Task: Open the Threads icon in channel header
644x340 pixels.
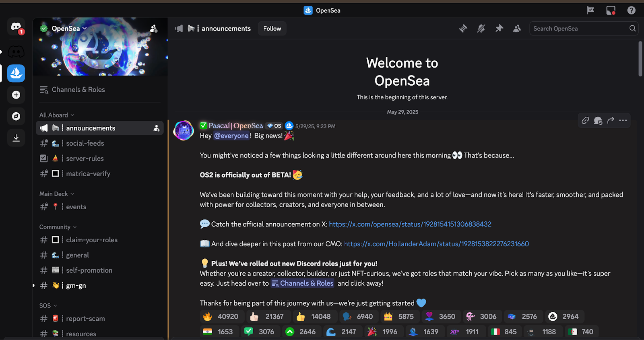Action: click(463, 29)
